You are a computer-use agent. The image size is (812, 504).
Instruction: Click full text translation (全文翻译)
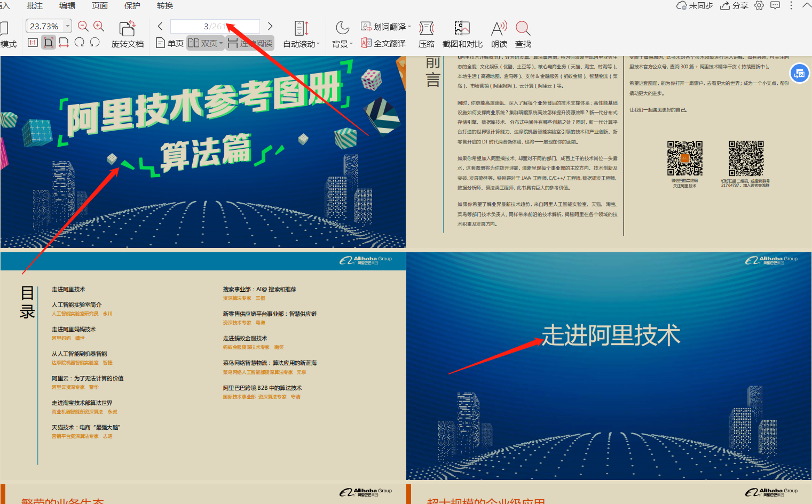coord(383,43)
